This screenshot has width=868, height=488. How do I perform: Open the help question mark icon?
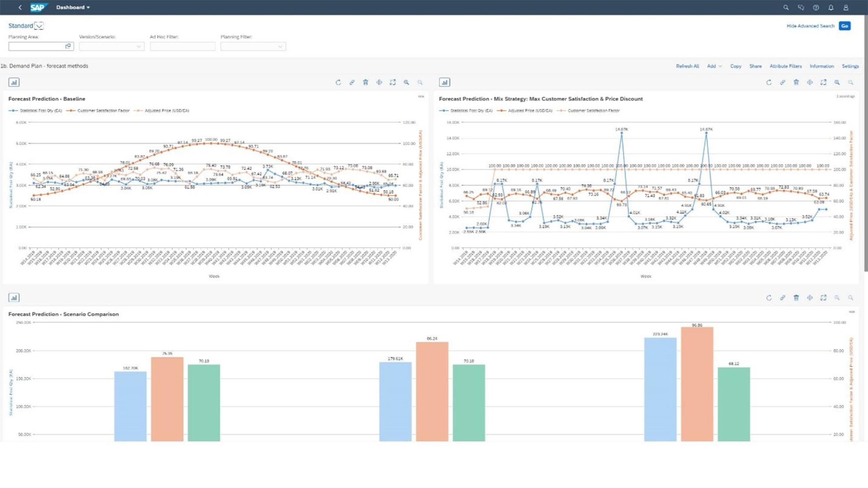816,7
